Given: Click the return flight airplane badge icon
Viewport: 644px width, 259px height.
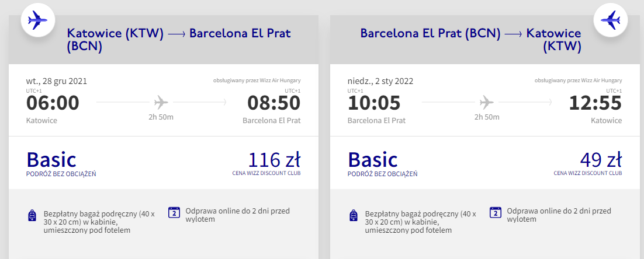Looking at the screenshot, I should [x=610, y=21].
